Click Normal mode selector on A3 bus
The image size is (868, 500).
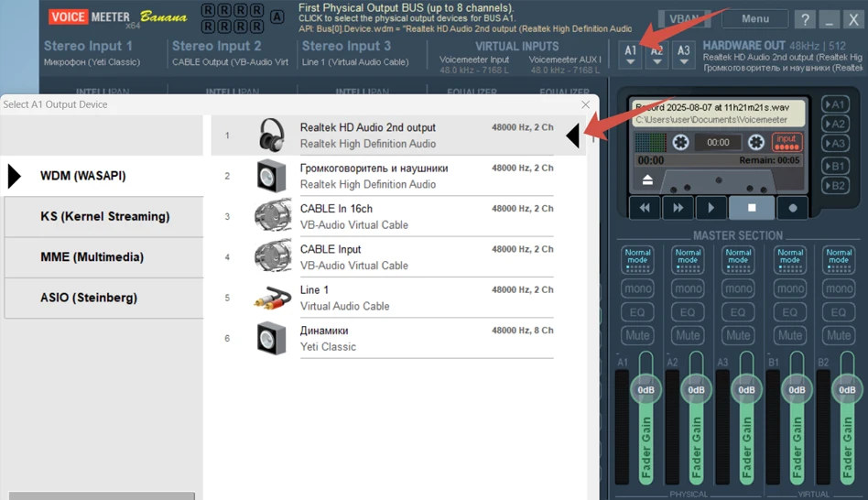coord(738,258)
